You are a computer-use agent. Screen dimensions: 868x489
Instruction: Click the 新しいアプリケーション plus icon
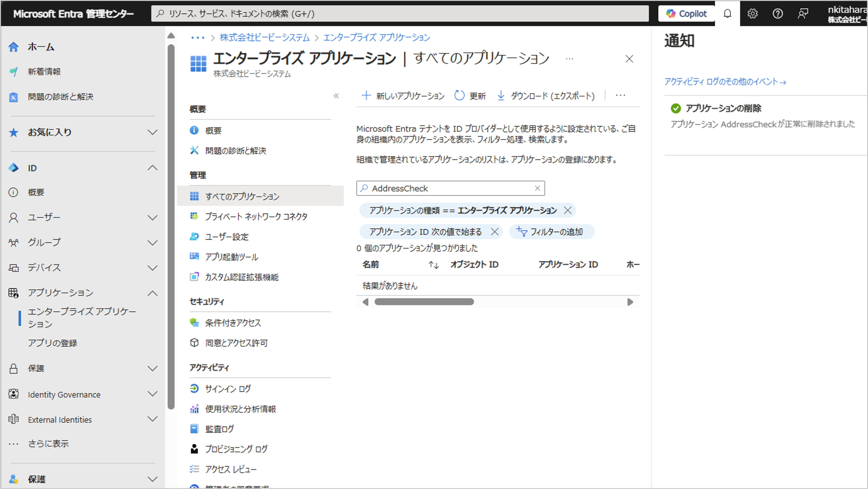pos(366,96)
